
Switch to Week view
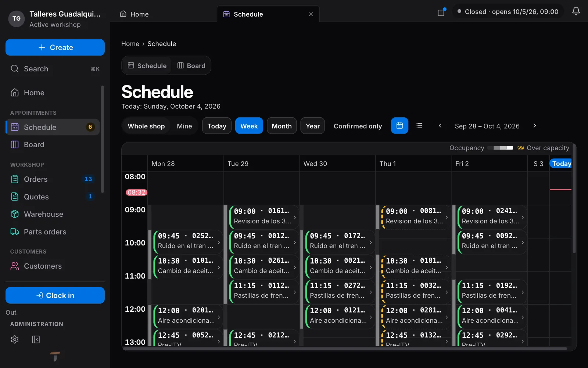click(249, 126)
